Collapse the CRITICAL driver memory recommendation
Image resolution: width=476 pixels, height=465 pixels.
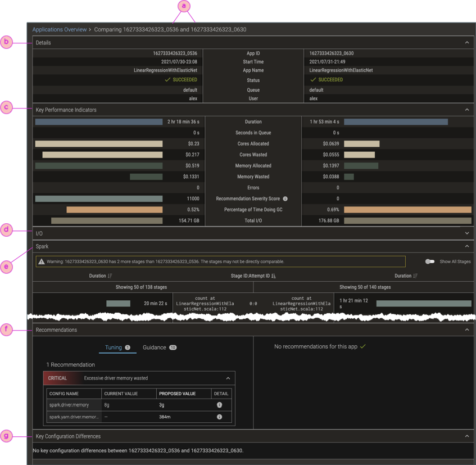228,378
